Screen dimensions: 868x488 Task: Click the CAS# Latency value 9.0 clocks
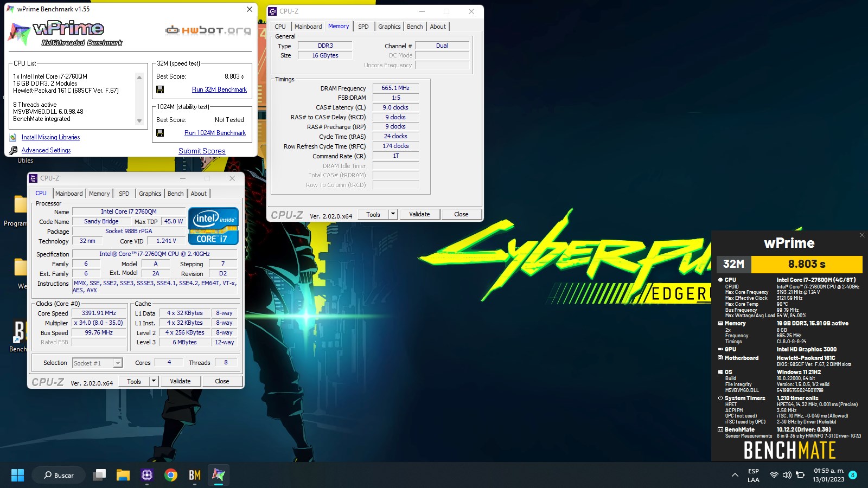[395, 107]
